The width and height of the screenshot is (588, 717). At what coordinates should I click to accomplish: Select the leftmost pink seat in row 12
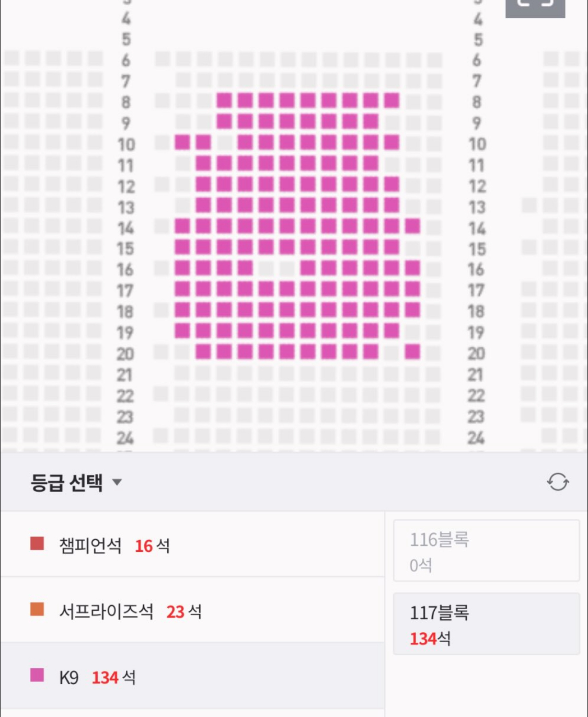click(203, 184)
